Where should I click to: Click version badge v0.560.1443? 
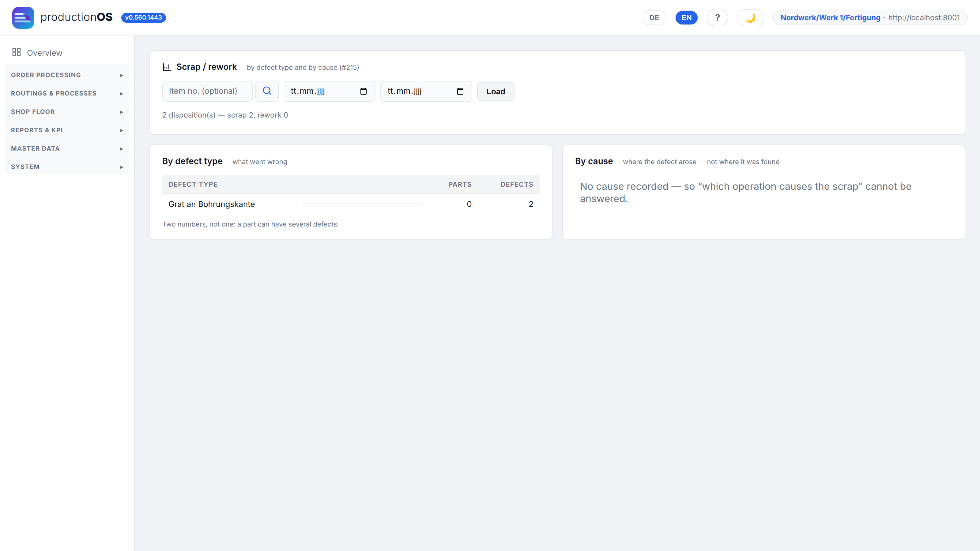(x=143, y=17)
